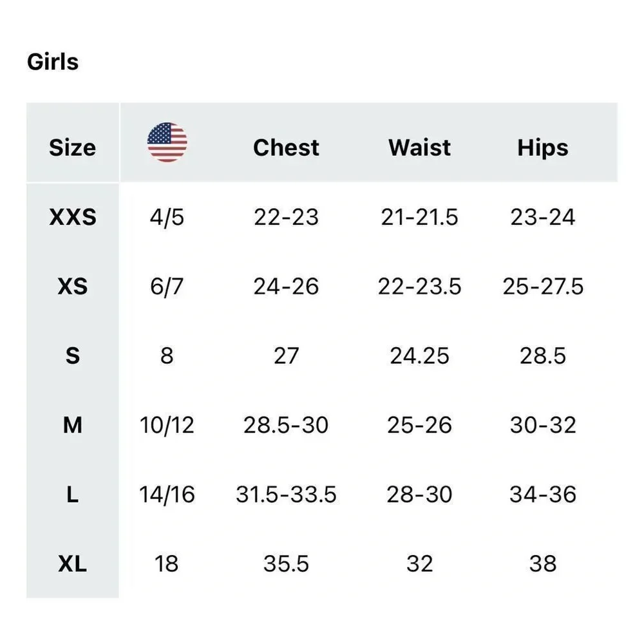The image size is (644, 644).
Task: Select the M size row label
Action: [x=73, y=424]
